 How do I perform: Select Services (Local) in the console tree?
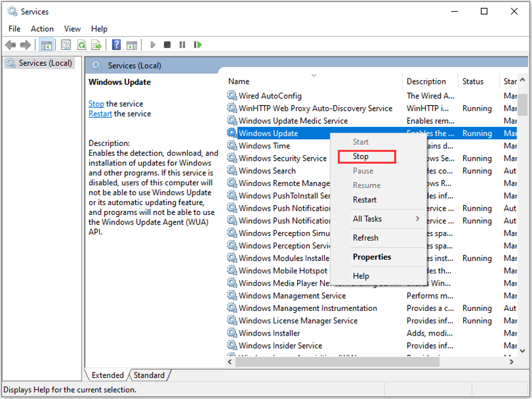44,63
